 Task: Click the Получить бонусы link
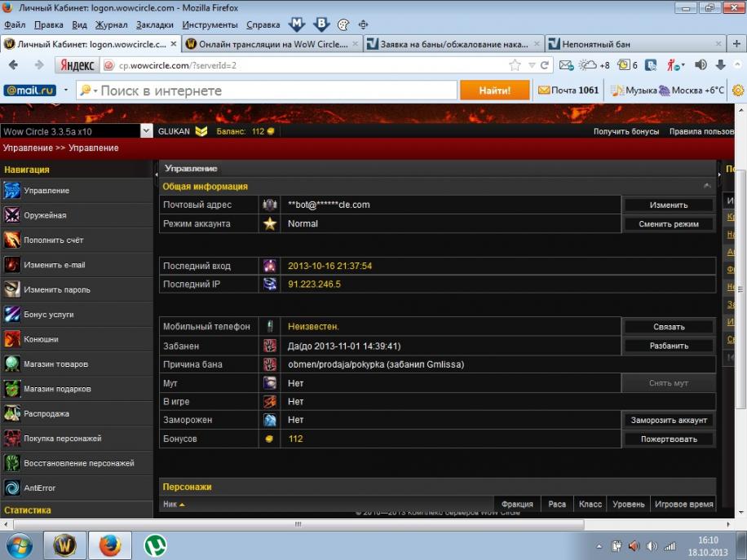pos(625,131)
